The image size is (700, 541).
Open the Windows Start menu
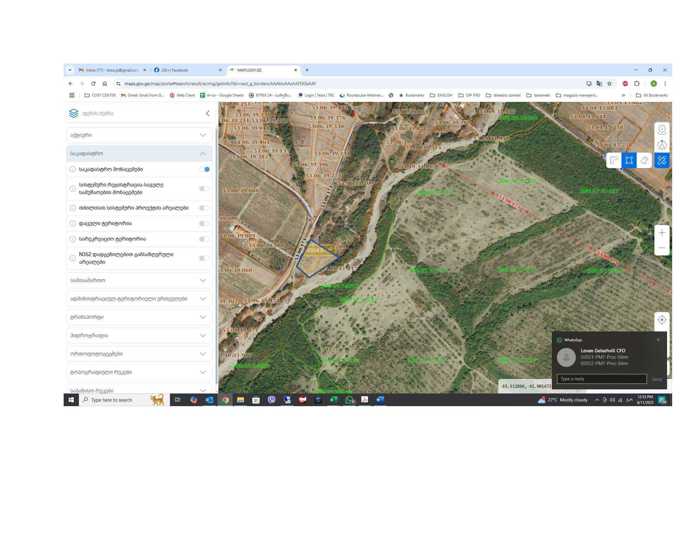tap(71, 400)
